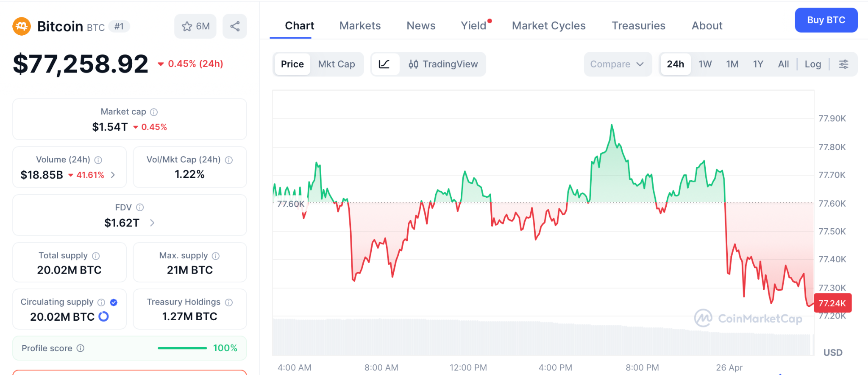Click Market cap info icon
Image resolution: width=868 pixels, height=375 pixels.
click(154, 112)
